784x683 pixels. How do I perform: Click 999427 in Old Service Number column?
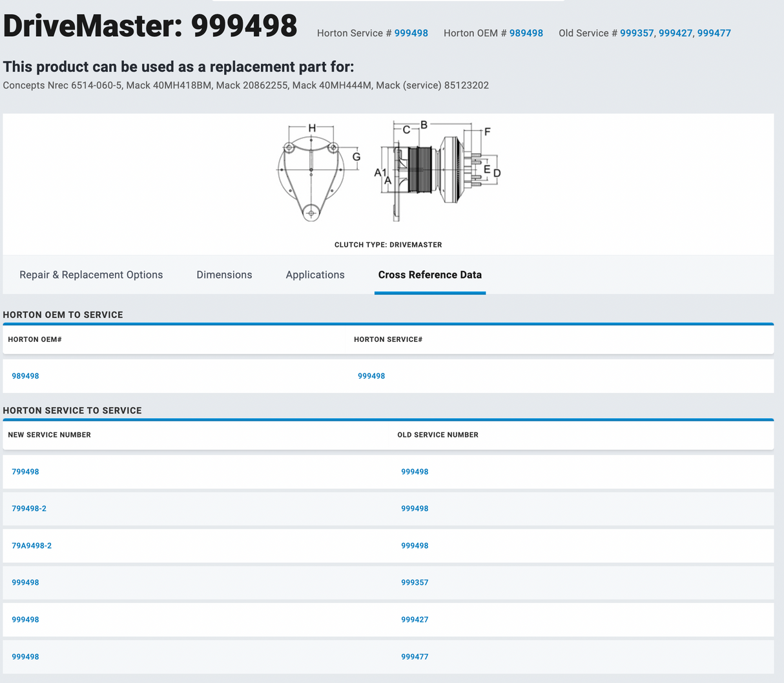point(415,620)
